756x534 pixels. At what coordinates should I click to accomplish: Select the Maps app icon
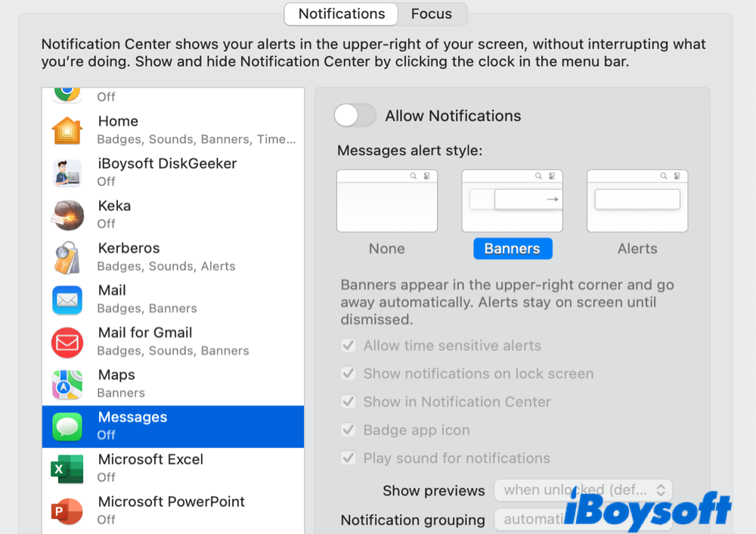(x=67, y=385)
